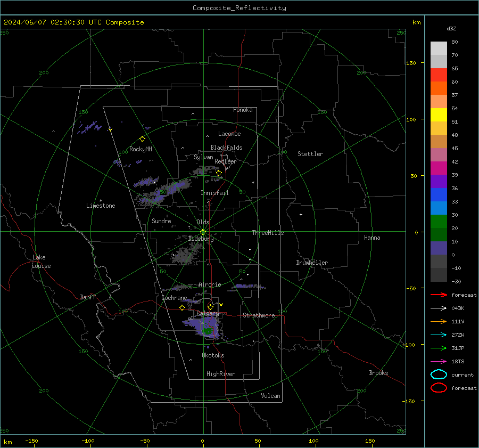The height and width of the screenshot is (448, 479).
Task: Click the Vulcan town label
Action: [270, 396]
